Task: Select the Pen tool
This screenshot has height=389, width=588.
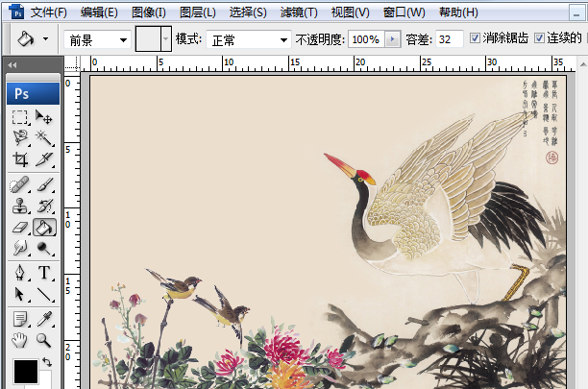Action: click(20, 273)
